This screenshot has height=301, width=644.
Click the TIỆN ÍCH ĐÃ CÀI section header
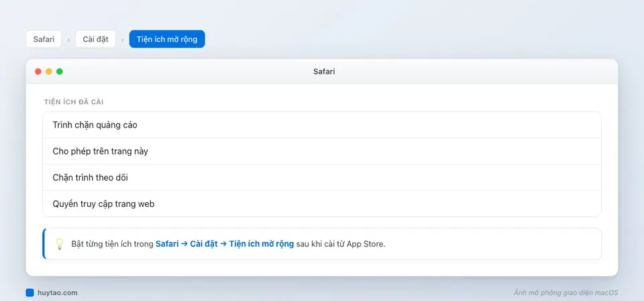pos(74,102)
